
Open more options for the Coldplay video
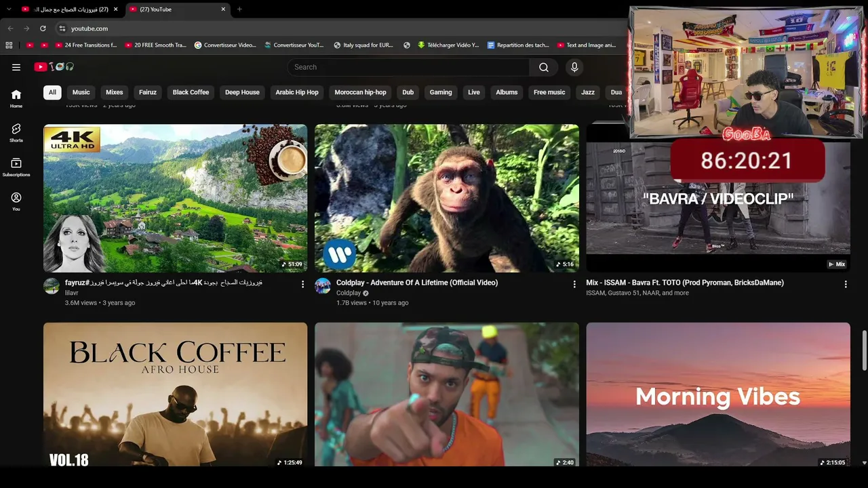coord(574,284)
